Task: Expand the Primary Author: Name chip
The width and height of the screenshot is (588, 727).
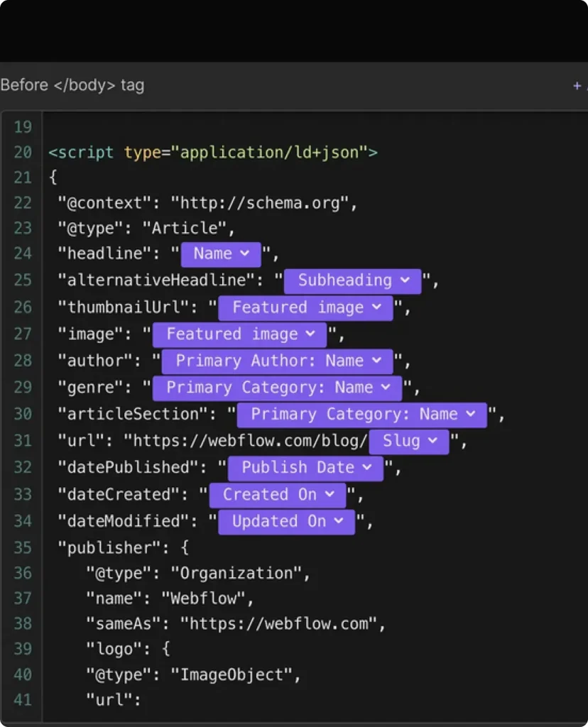Action: click(x=277, y=361)
